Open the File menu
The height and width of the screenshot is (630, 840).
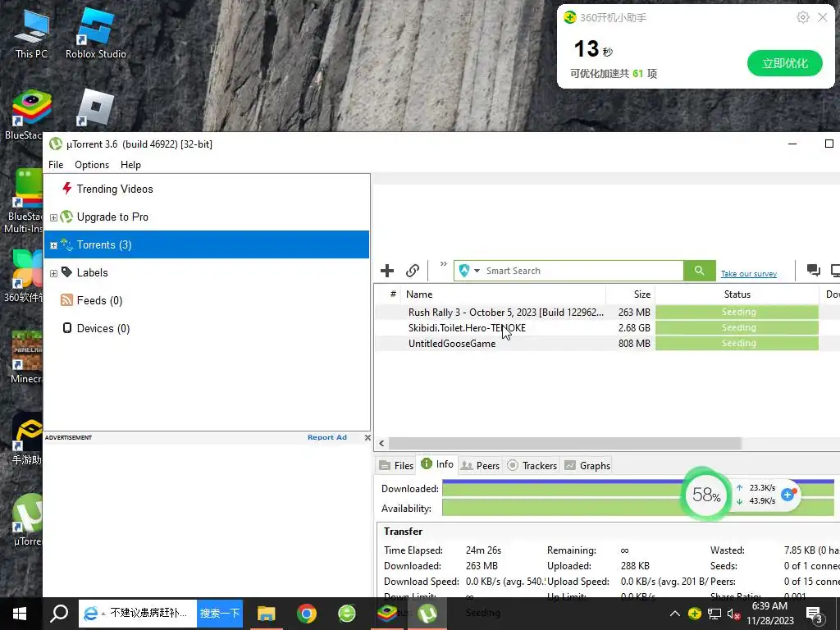[56, 164]
